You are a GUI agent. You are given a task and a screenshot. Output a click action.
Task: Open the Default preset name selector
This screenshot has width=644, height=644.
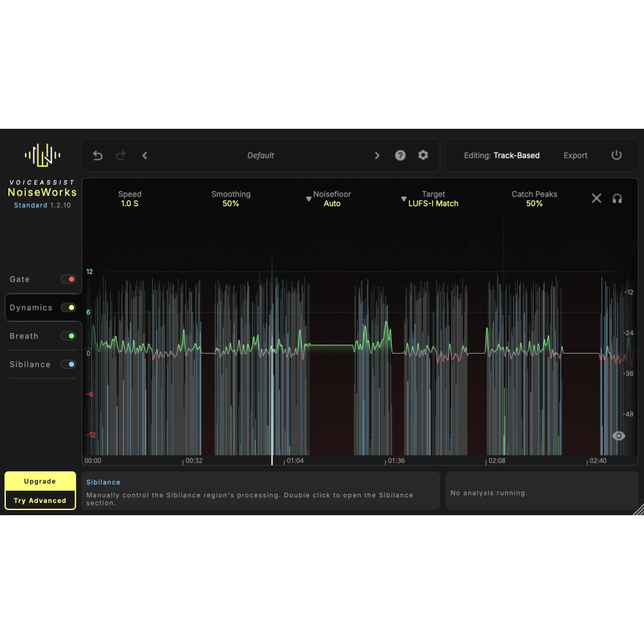tap(260, 156)
